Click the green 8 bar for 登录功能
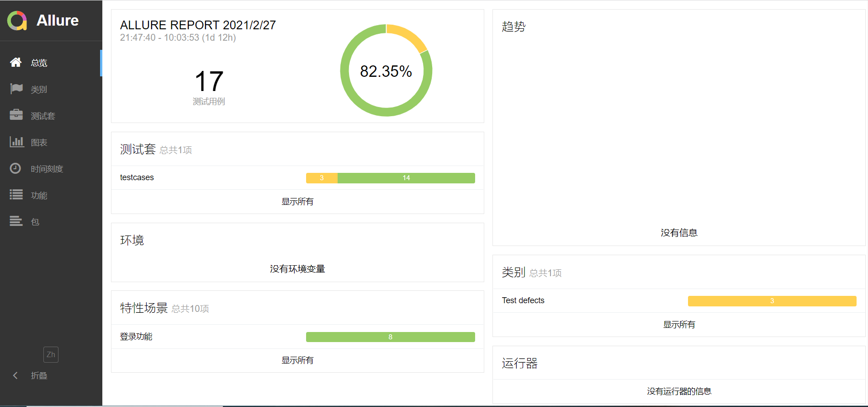 coord(391,337)
